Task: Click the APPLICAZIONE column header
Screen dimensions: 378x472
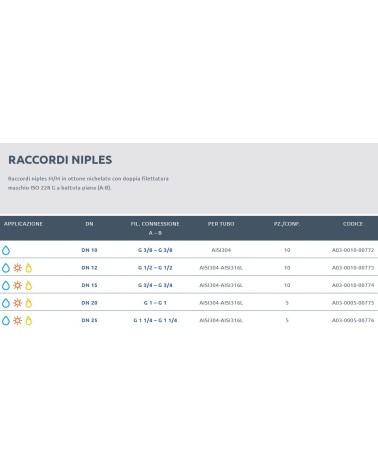Action: [x=23, y=224]
